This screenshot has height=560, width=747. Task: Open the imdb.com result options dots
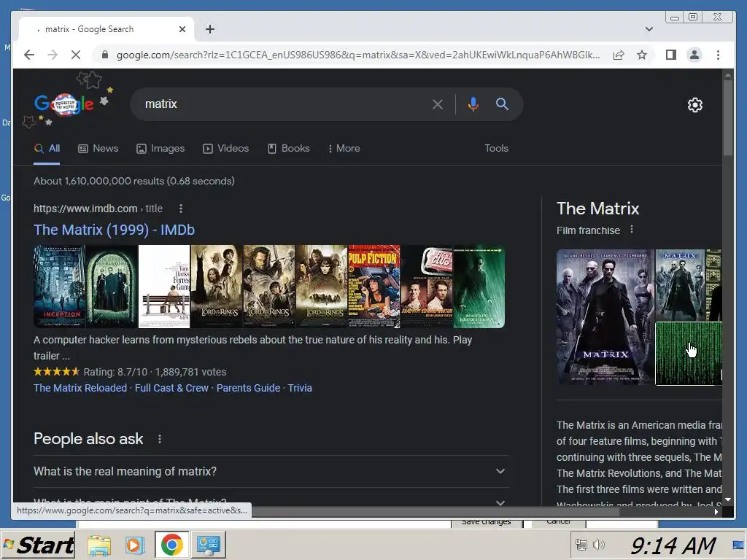pyautogui.click(x=181, y=209)
